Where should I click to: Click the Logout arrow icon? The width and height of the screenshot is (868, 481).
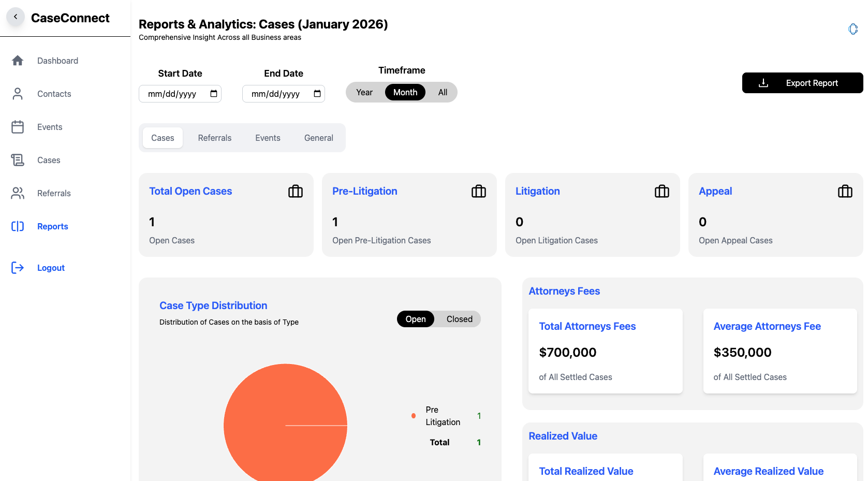tap(18, 268)
